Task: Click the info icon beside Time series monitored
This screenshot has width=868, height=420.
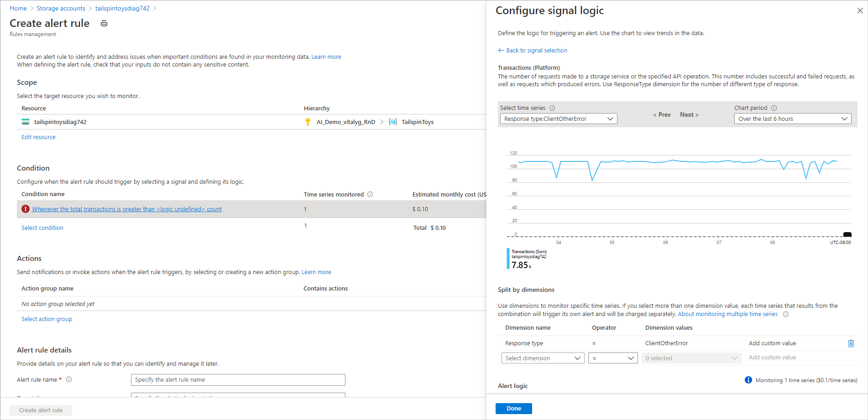Action: coord(370,194)
